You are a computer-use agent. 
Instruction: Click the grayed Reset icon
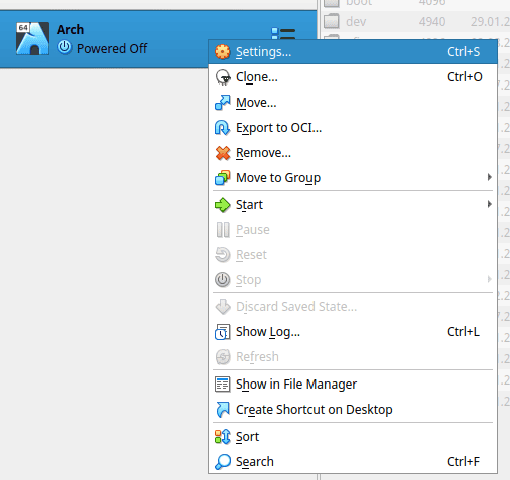click(222, 255)
